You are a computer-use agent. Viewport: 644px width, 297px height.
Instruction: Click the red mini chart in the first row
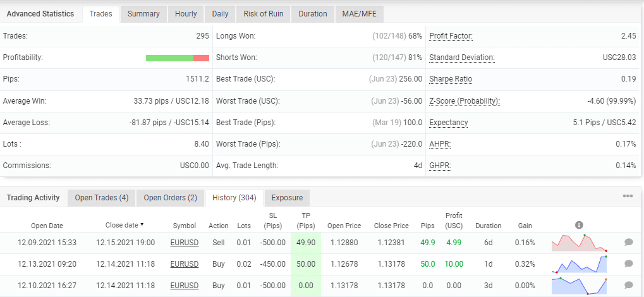[579, 243]
